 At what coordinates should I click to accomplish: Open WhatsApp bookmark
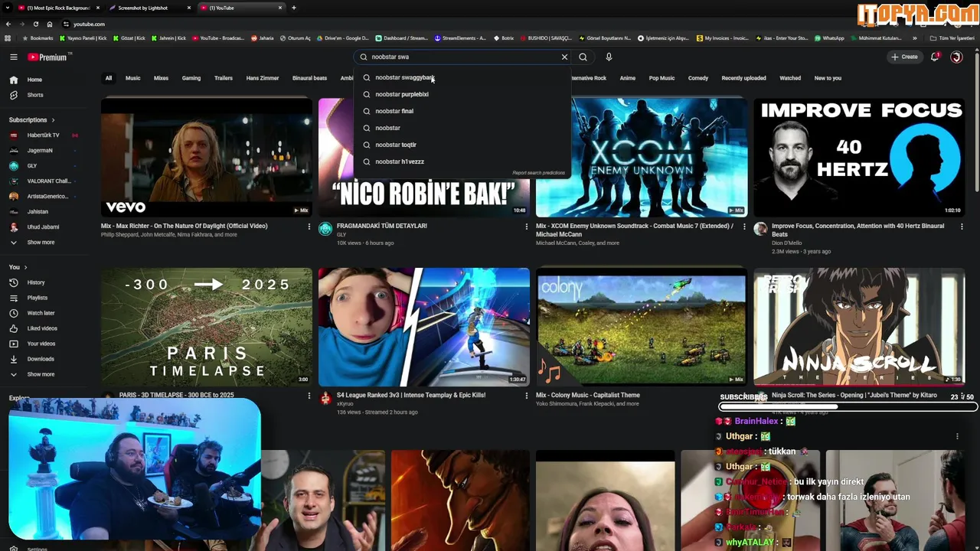[x=829, y=37]
